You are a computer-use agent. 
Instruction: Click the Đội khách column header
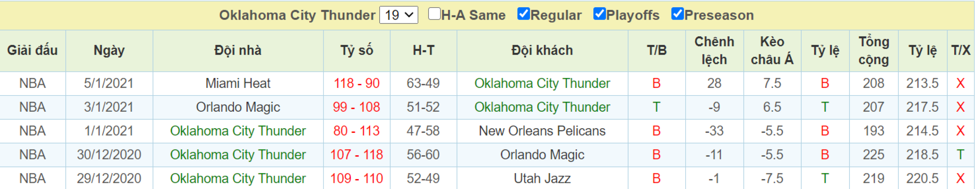point(542,51)
